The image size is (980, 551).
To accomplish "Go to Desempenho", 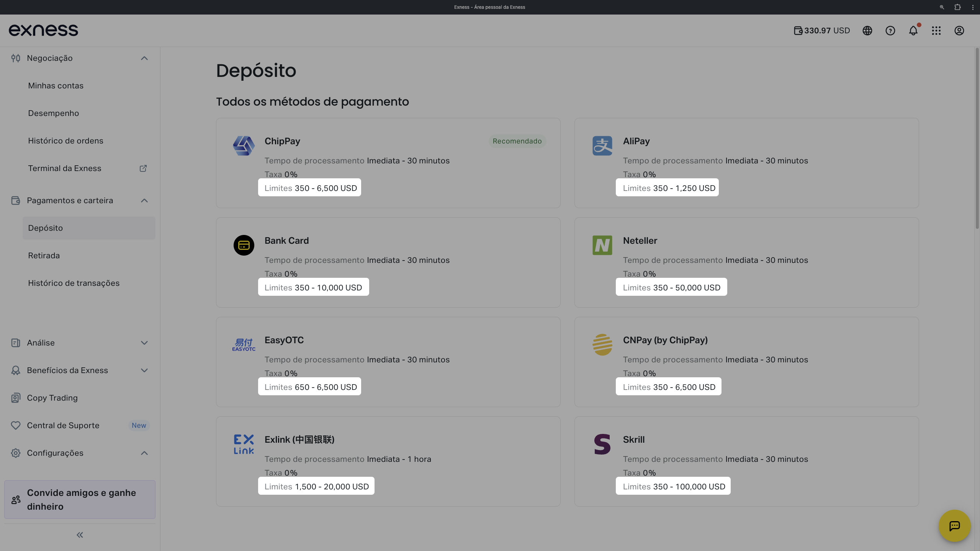I will coord(53,113).
